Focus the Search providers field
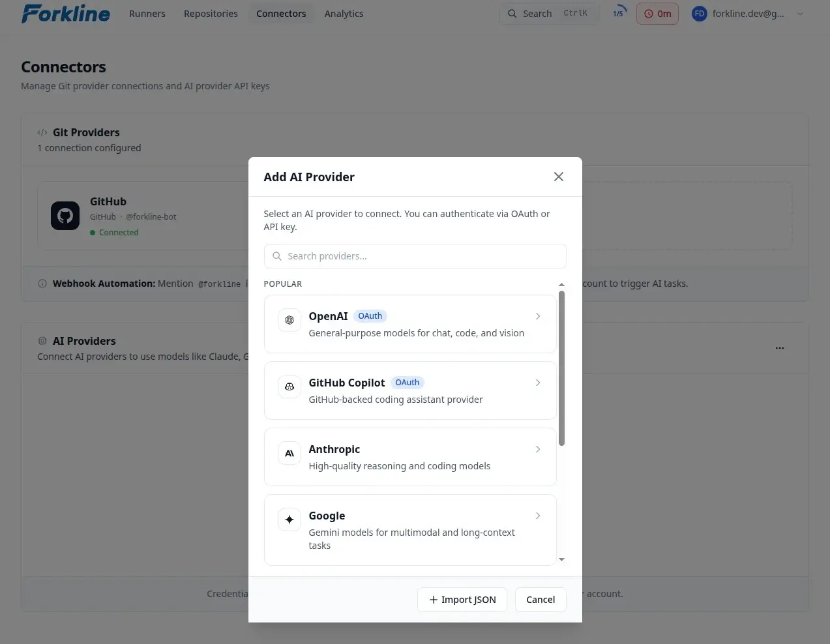The image size is (830, 644). pyautogui.click(x=415, y=256)
